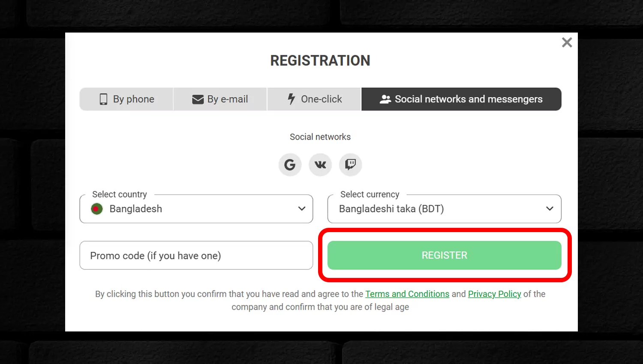The height and width of the screenshot is (364, 643).
Task: Switch to the One-click tab
Action: (x=314, y=99)
